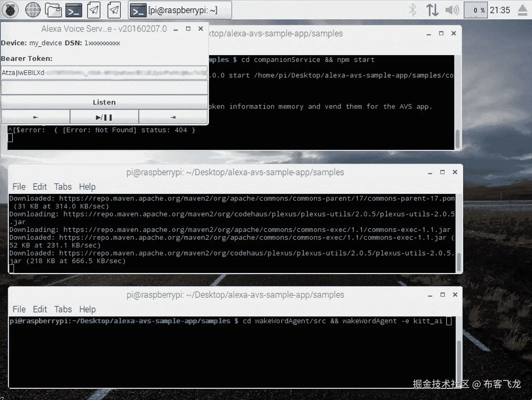Image resolution: width=532 pixels, height=400 pixels.
Task: Close the Maven download terminal window
Action: tap(455, 172)
